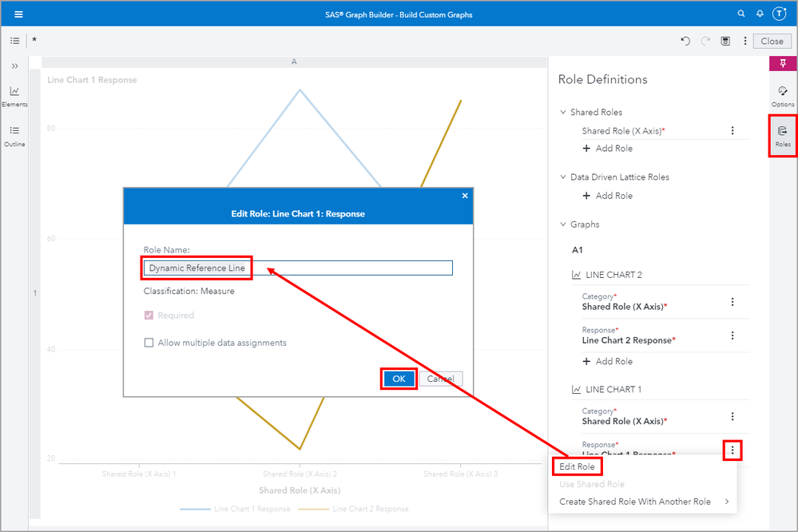The height and width of the screenshot is (532, 798).
Task: Select the LINE CHART 1 heading
Action: pyautogui.click(x=613, y=390)
